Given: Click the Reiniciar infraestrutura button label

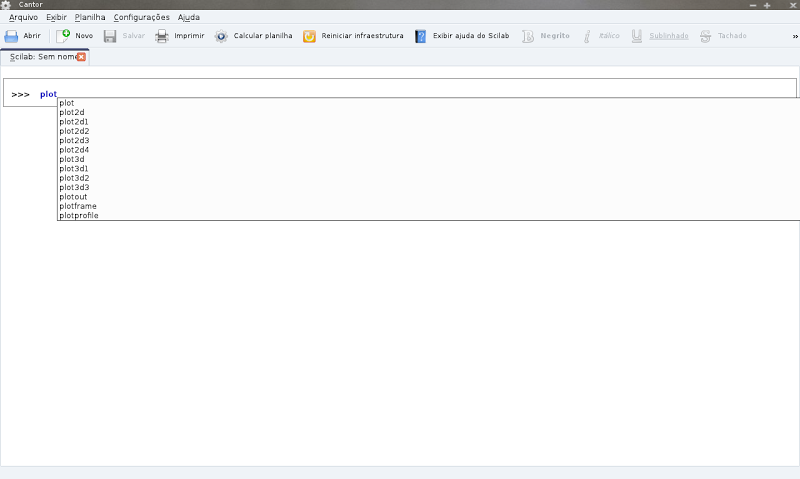Looking at the screenshot, I should pos(362,36).
